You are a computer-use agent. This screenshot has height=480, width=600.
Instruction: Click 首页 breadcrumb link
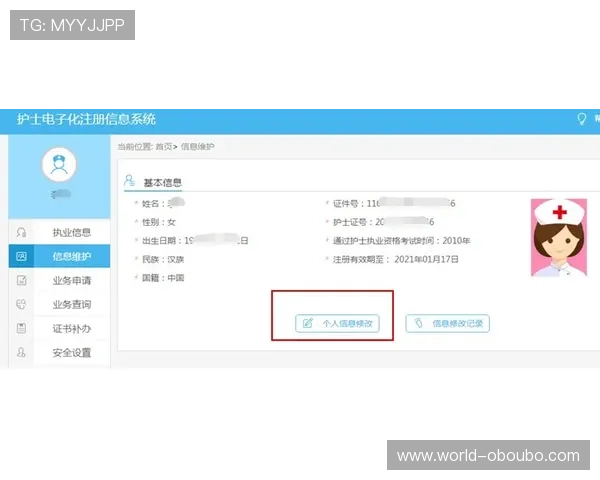point(164,147)
